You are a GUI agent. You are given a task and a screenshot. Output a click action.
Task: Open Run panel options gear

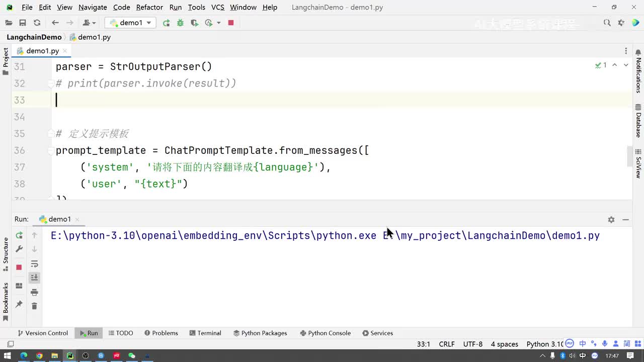pyautogui.click(x=611, y=219)
